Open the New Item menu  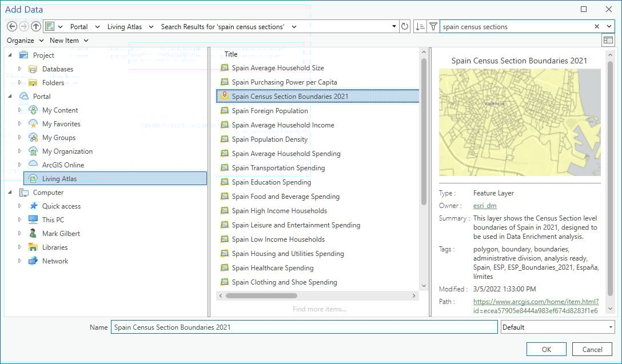64,41
